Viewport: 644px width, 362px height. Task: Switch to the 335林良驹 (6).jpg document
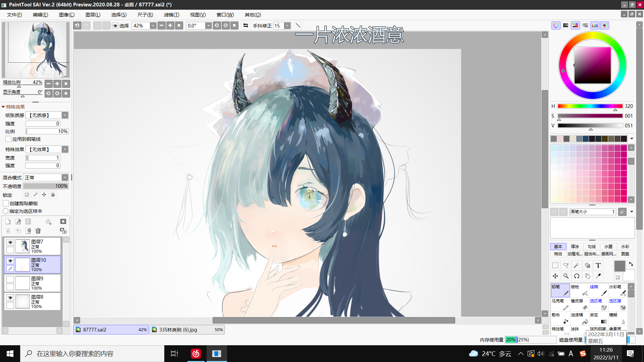[x=187, y=330]
